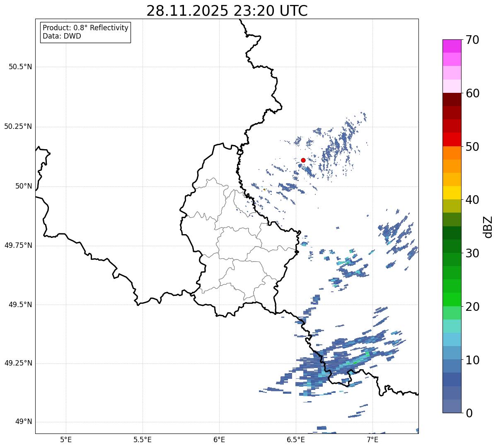Click the magenta top segment of colorbar

click(x=452, y=46)
